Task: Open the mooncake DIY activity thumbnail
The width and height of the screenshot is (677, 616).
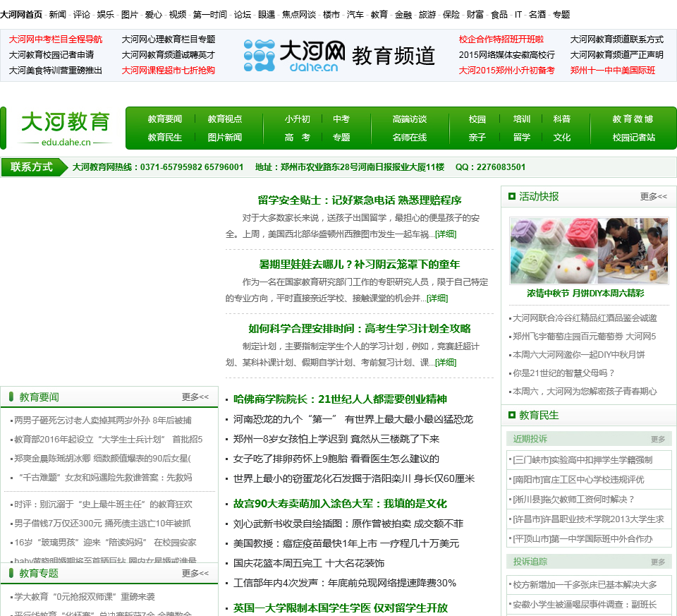Action: pyautogui.click(x=589, y=250)
